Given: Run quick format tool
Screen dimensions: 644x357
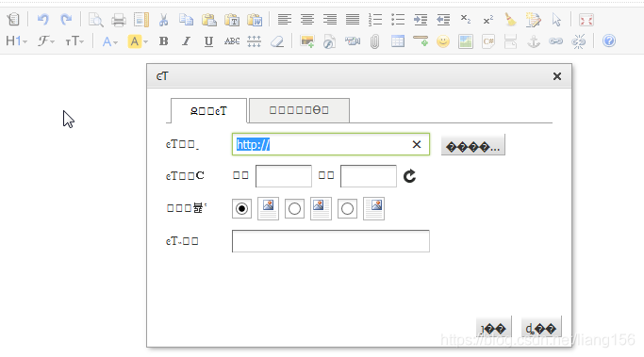Looking at the screenshot, I should (534, 19).
